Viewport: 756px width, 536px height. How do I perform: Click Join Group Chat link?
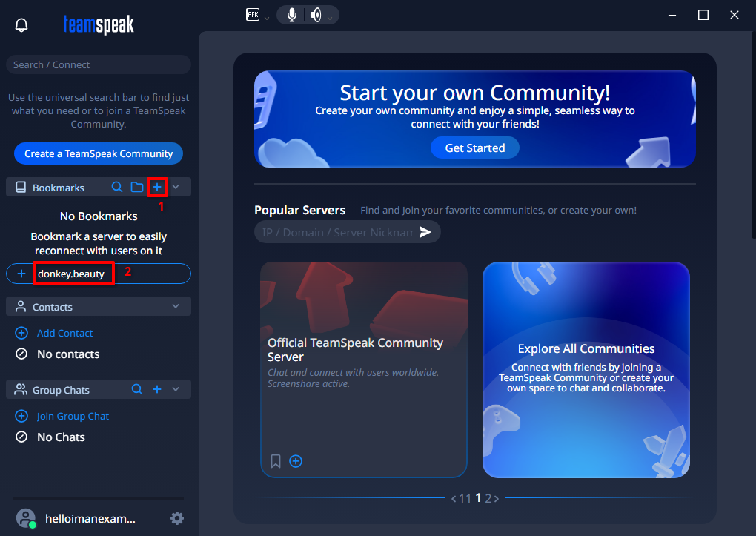pos(73,416)
